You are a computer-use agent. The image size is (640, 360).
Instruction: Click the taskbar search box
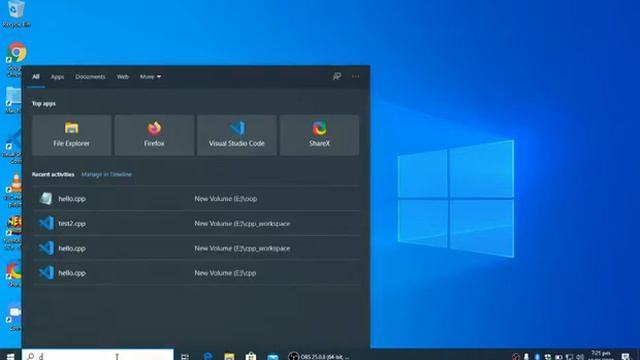[98, 355]
